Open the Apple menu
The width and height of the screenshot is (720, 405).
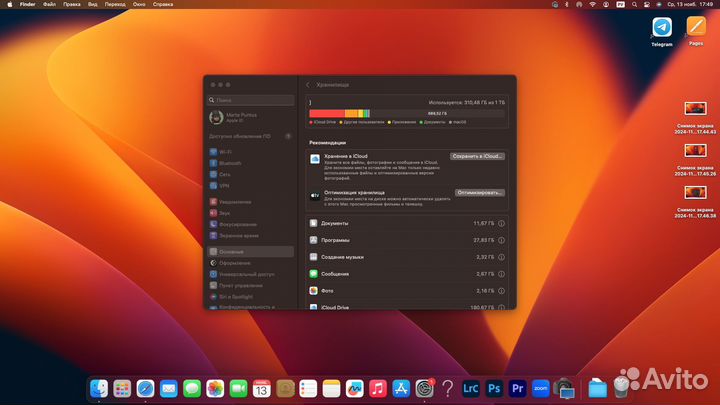[10, 4]
